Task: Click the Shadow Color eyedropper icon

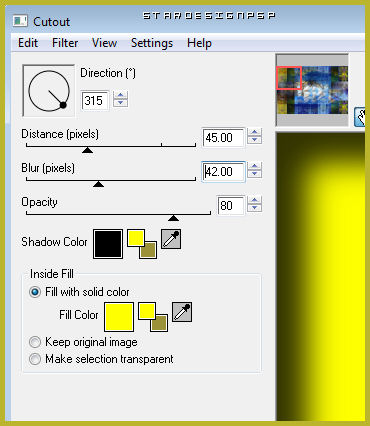Action: pos(171,239)
